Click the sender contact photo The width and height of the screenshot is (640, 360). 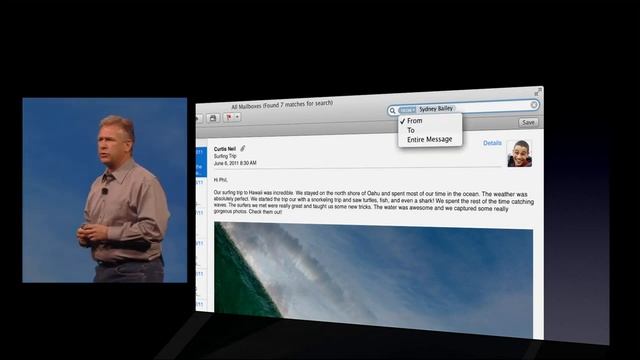tap(520, 153)
